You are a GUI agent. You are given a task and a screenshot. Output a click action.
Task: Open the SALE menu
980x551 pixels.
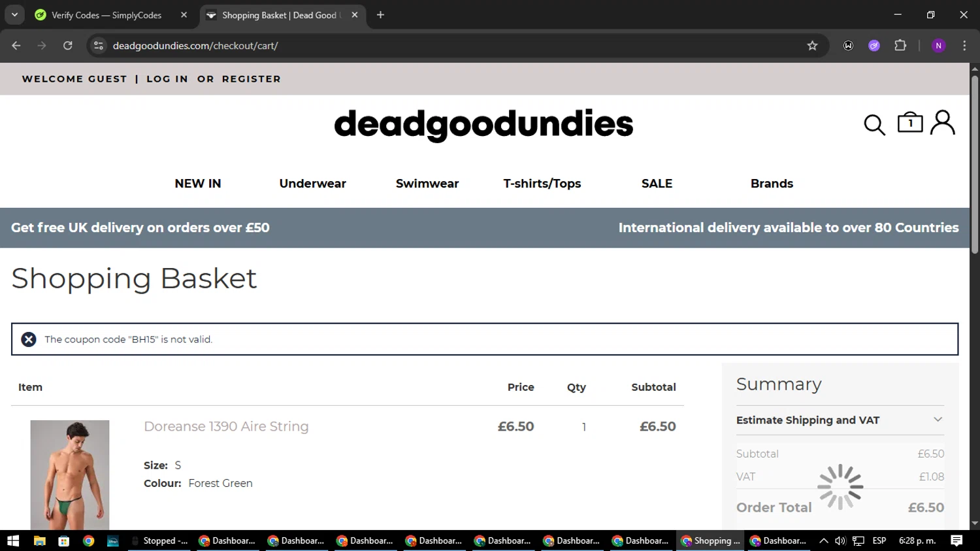(x=657, y=184)
